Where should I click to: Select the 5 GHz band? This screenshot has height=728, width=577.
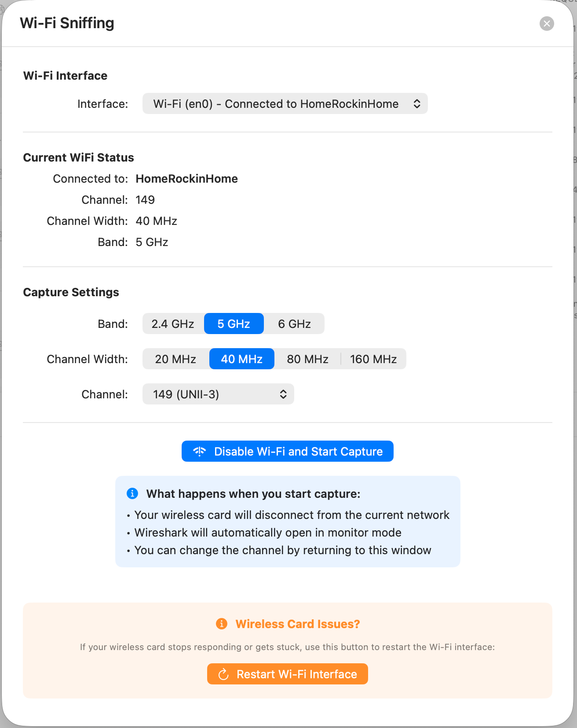click(x=234, y=324)
